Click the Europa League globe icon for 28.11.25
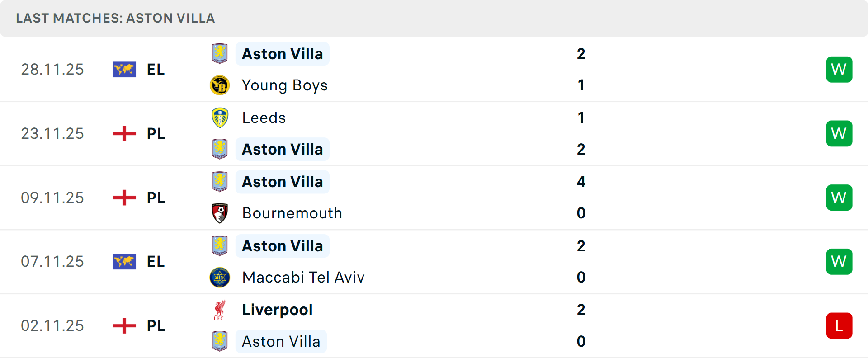This screenshot has width=868, height=358. point(124,69)
